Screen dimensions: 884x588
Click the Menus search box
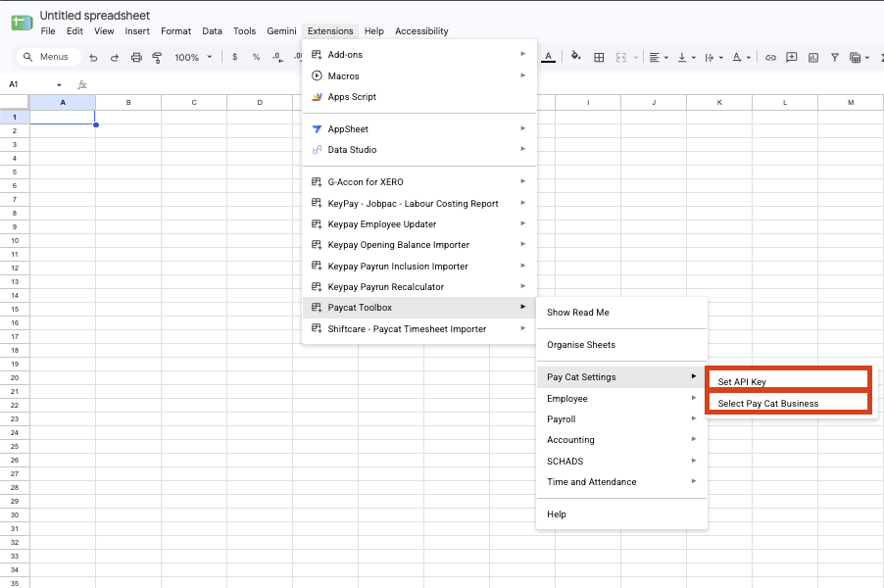tap(48, 57)
